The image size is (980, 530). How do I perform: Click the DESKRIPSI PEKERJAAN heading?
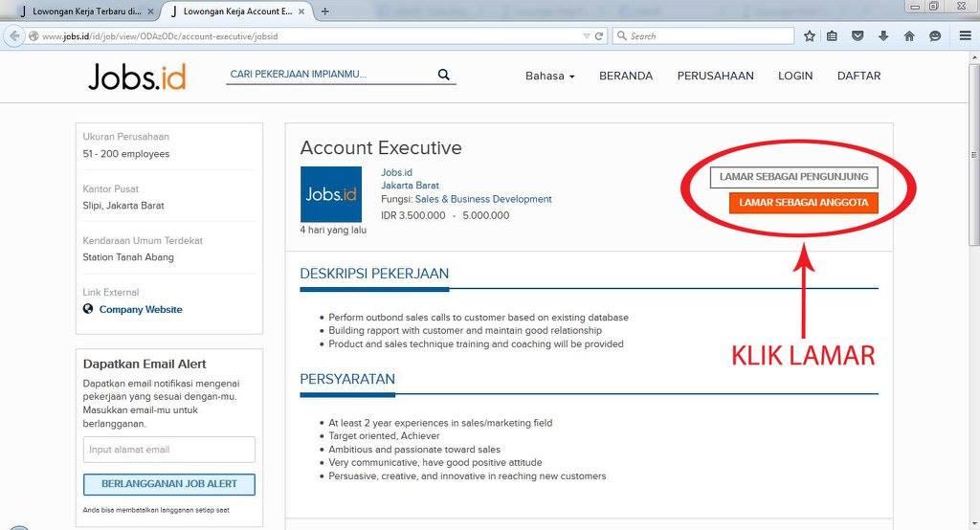tap(374, 274)
